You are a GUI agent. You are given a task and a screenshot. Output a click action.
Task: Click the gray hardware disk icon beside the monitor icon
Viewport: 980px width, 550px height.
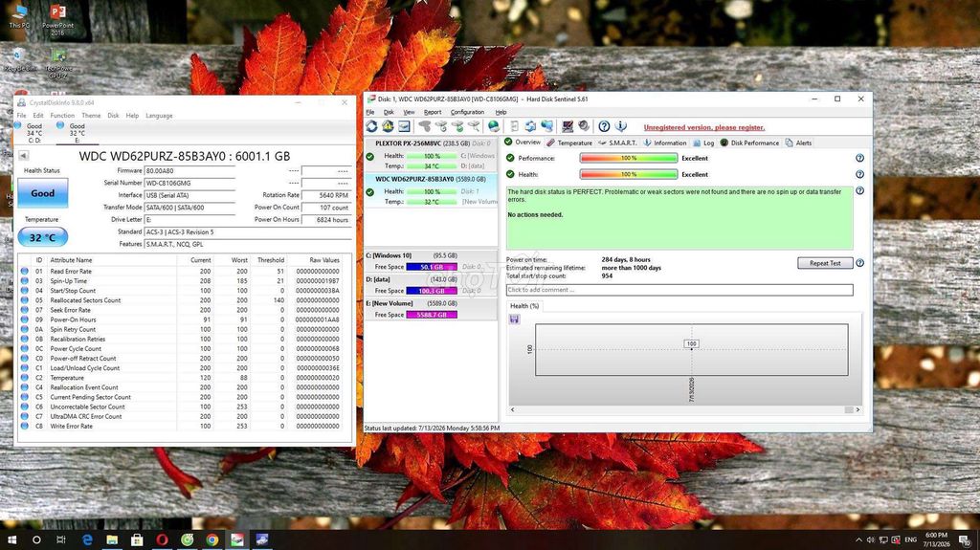point(584,126)
